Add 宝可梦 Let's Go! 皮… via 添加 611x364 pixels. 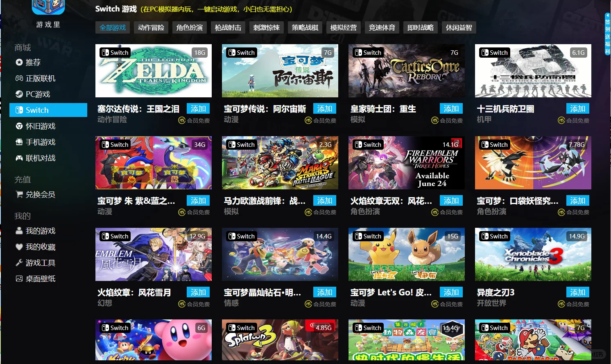pos(451,292)
